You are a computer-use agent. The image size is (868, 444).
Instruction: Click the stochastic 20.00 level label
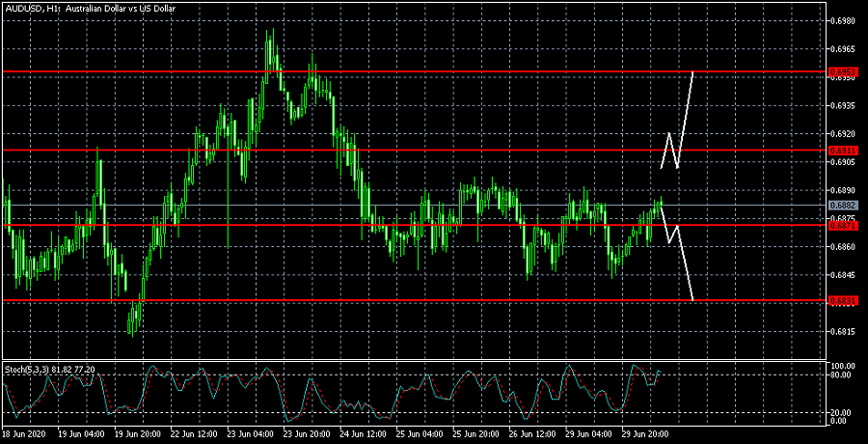[842, 411]
